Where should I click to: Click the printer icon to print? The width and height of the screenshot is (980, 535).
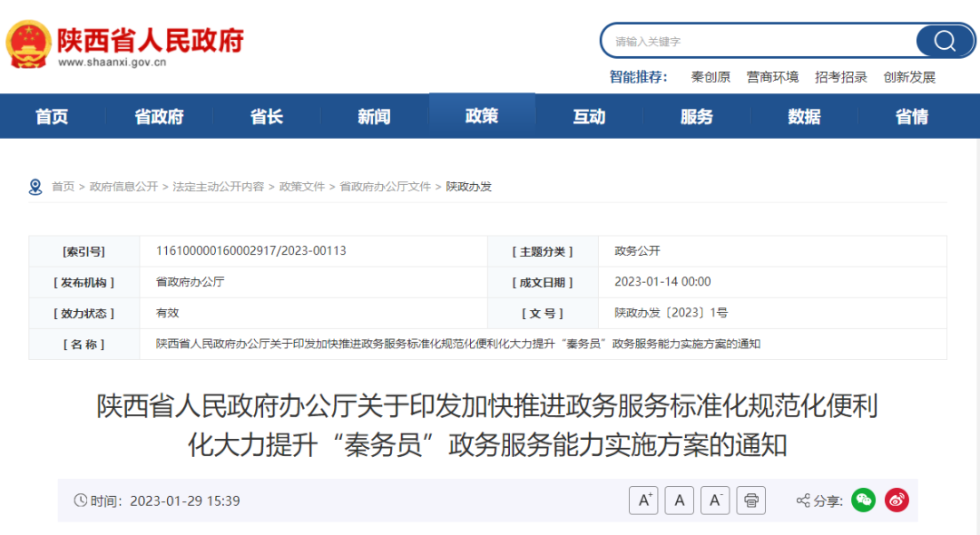pyautogui.click(x=751, y=501)
